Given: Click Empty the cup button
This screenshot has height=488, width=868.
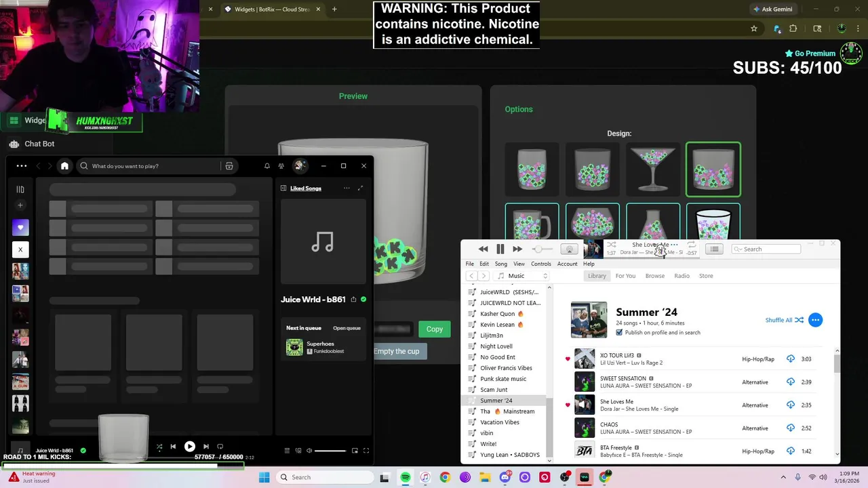Looking at the screenshot, I should pos(396,351).
